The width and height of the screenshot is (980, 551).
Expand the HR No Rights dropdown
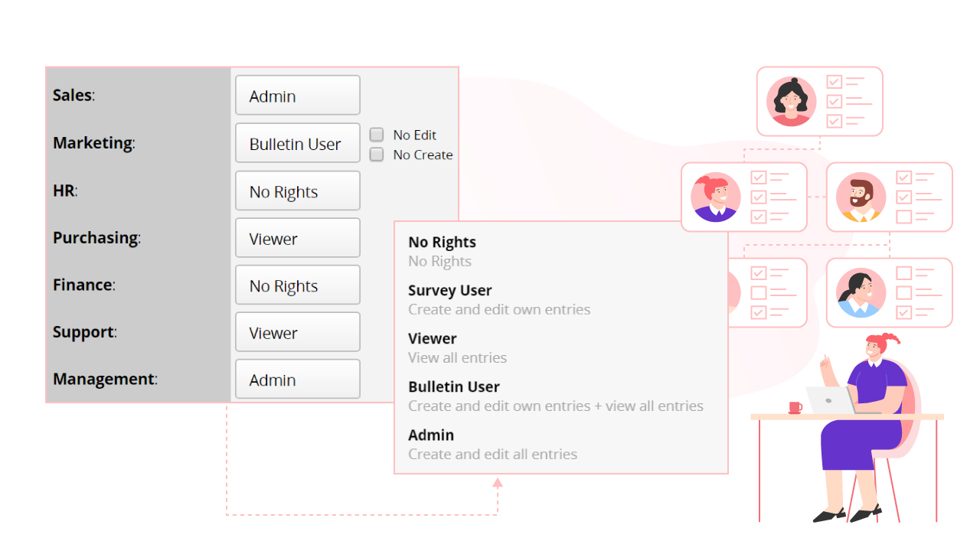click(x=297, y=191)
